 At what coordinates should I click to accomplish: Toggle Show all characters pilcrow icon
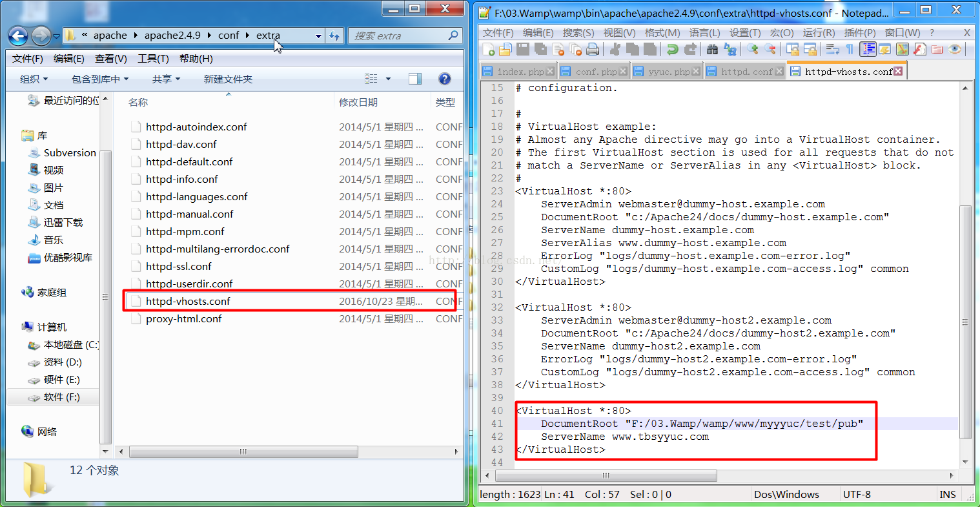click(850, 49)
